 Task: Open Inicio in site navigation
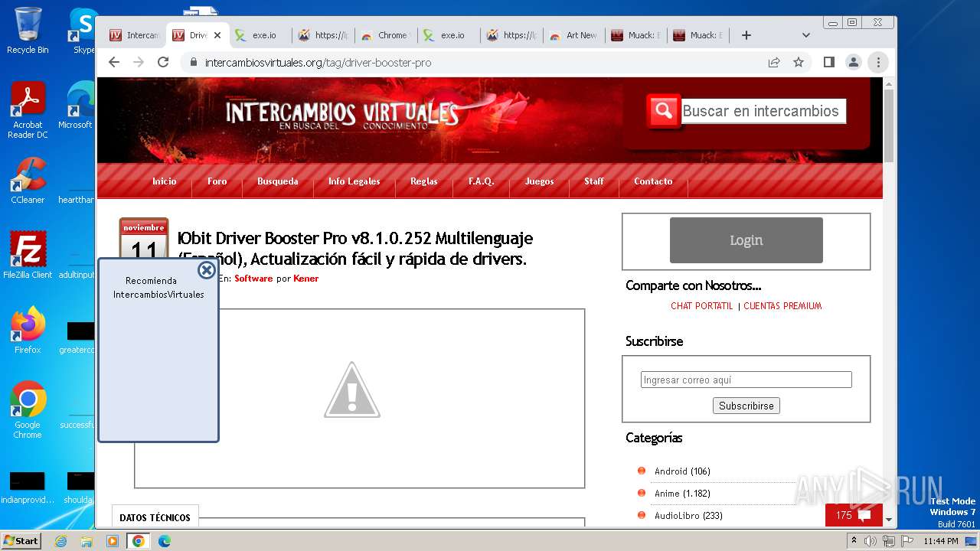click(165, 181)
